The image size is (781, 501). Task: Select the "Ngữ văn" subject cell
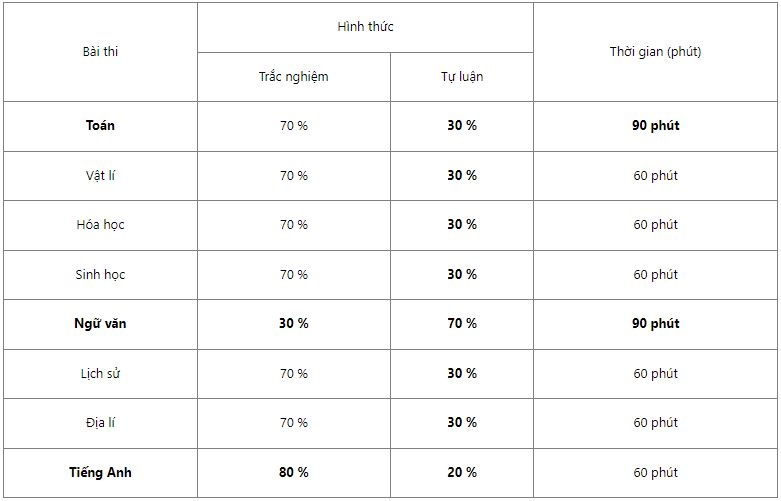click(100, 324)
